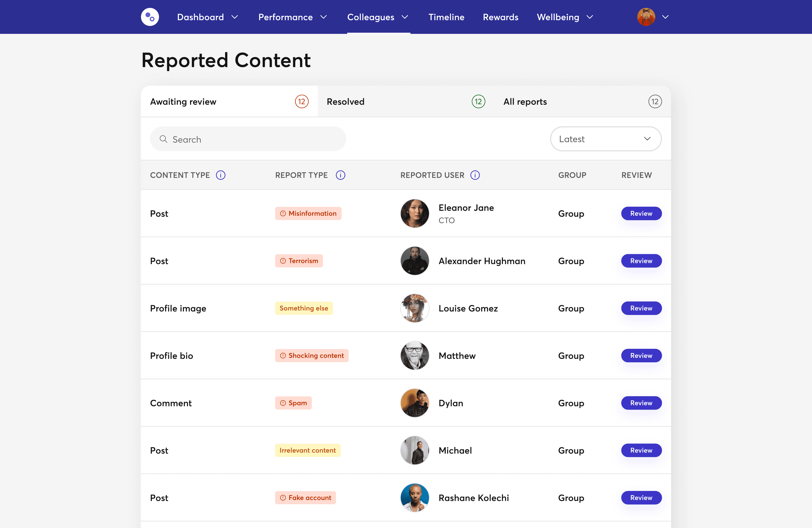The height and width of the screenshot is (528, 812).
Task: Click the Search input field
Action: click(248, 139)
